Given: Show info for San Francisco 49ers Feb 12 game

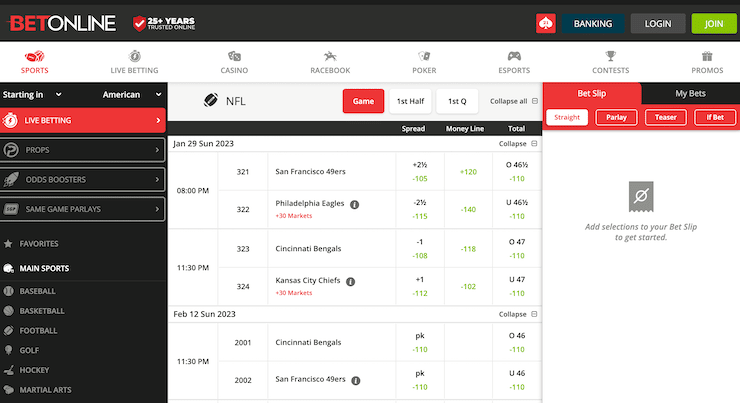Looking at the screenshot, I should pyautogui.click(x=356, y=380).
